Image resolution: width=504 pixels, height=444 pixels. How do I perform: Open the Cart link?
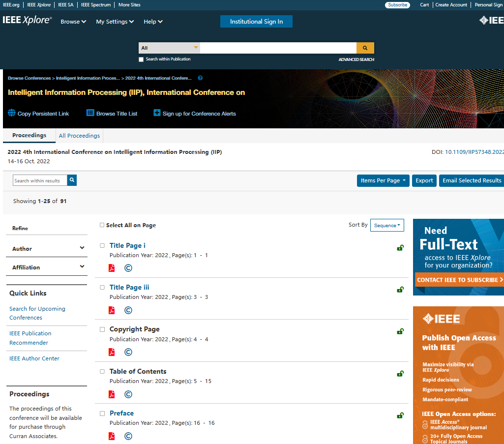pos(424,5)
